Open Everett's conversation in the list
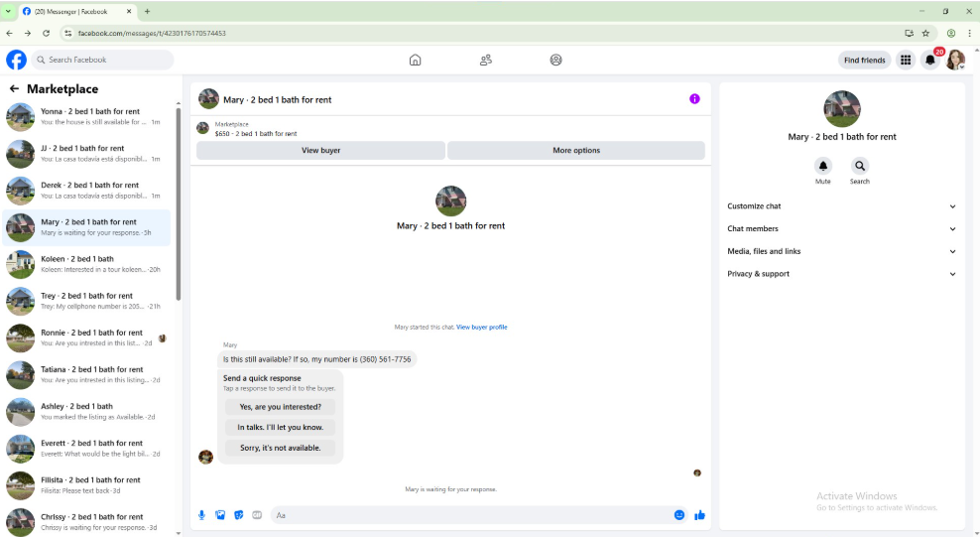The width and height of the screenshot is (980, 537). pos(86,449)
